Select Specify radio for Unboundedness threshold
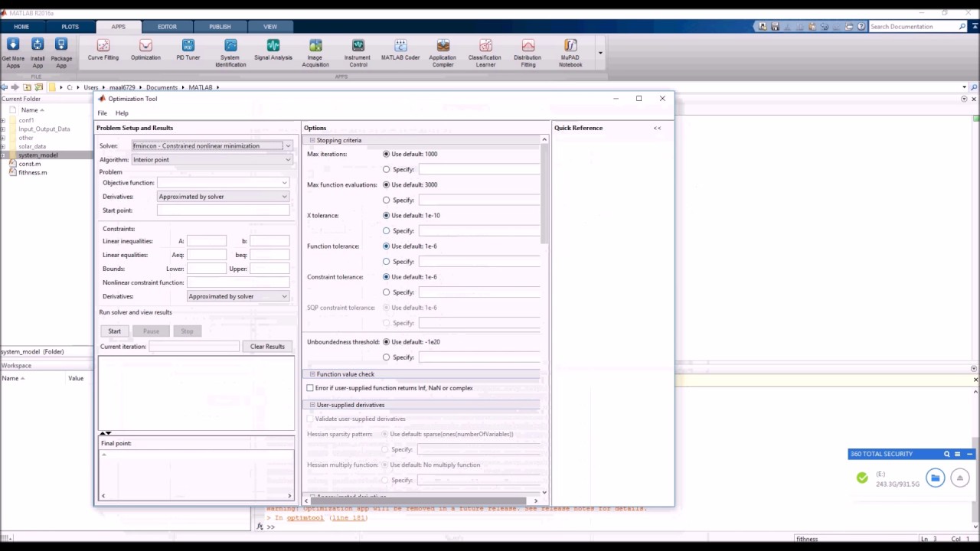This screenshot has height=551, width=980. click(x=386, y=357)
